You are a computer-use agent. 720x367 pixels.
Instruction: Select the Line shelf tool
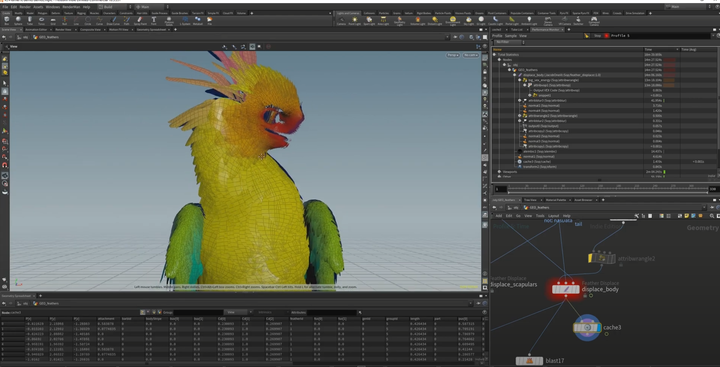[76, 20]
